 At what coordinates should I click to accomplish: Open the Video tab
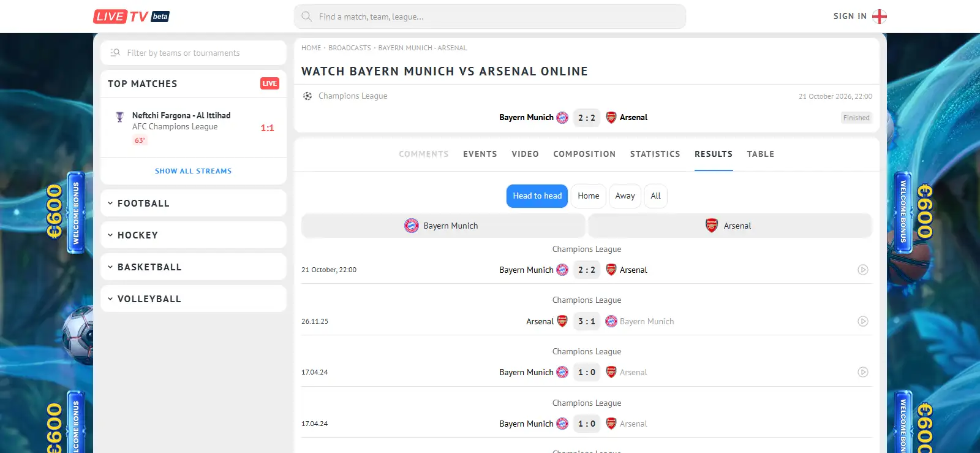(x=526, y=154)
